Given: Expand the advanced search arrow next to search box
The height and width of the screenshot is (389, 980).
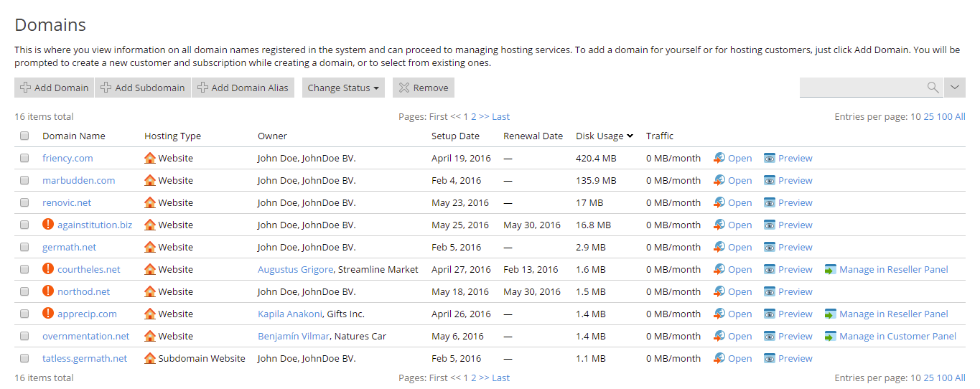Looking at the screenshot, I should tap(954, 88).
